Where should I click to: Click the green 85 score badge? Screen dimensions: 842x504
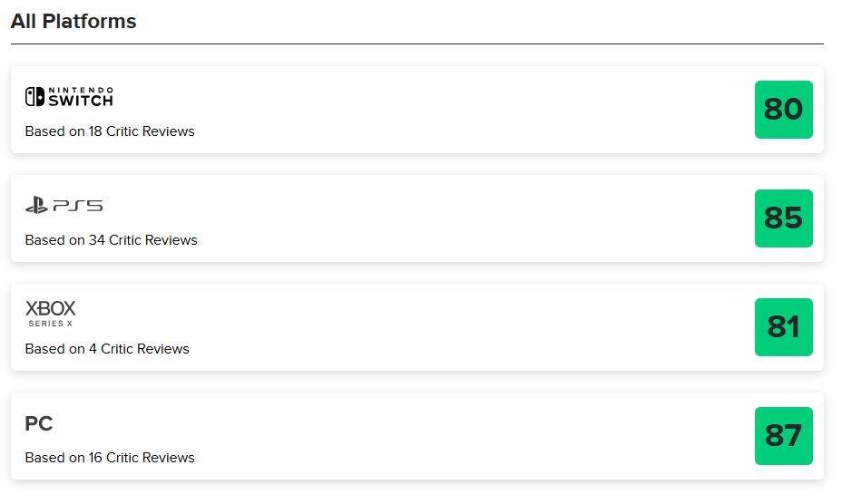point(783,218)
